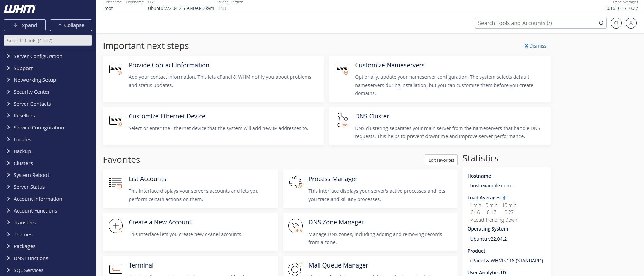Click the DNS Cluster icon
Screen dimensions: 644x276
[342, 120]
